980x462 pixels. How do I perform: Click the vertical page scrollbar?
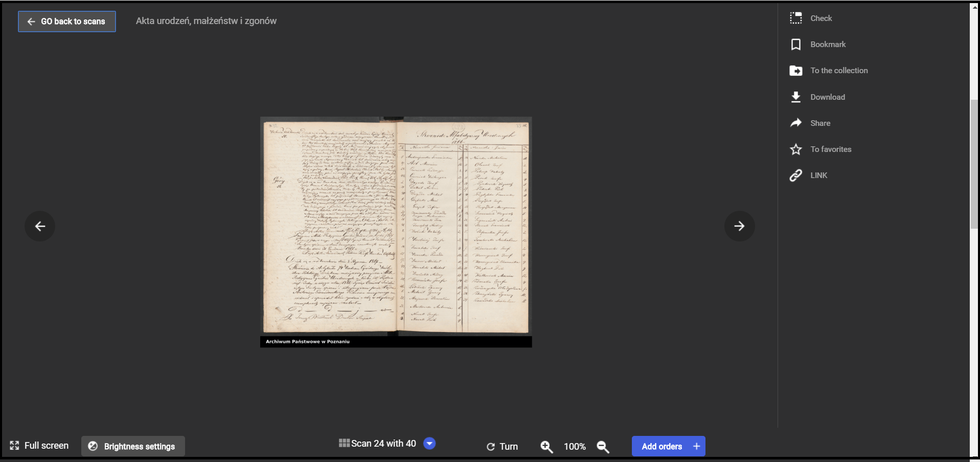tap(974, 164)
